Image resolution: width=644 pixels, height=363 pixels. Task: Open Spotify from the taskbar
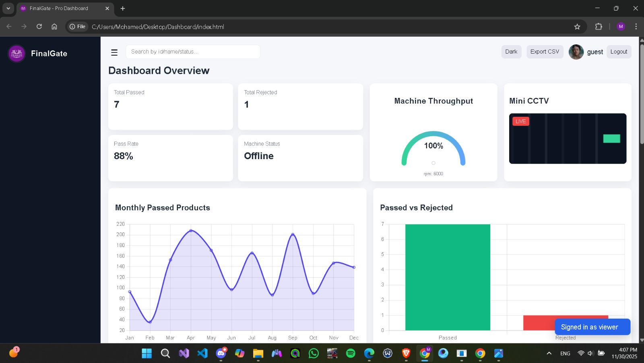click(x=351, y=353)
